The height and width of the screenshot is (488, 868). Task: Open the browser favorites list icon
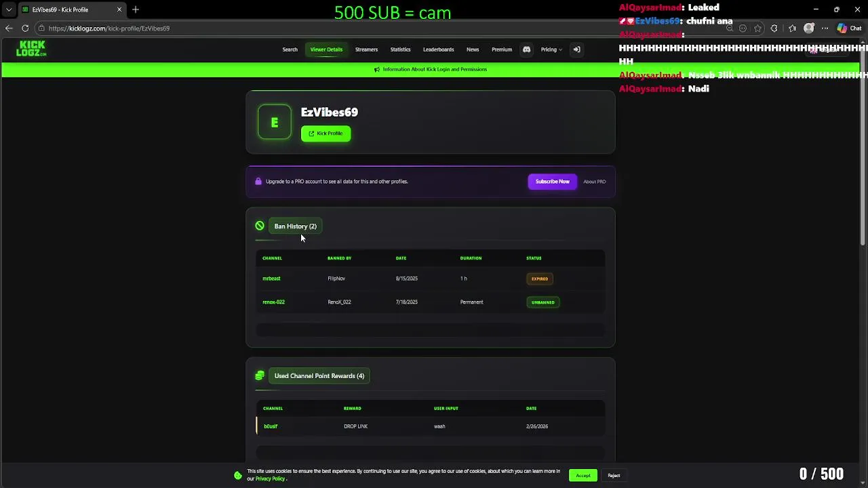pos(792,28)
